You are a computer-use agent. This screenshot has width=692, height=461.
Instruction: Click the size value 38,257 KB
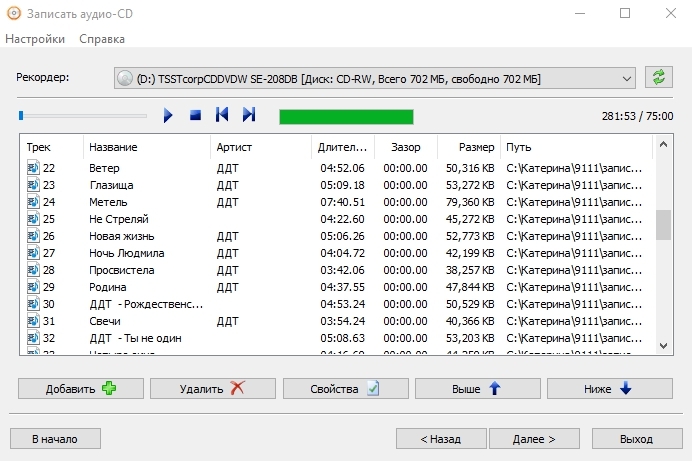point(470,270)
